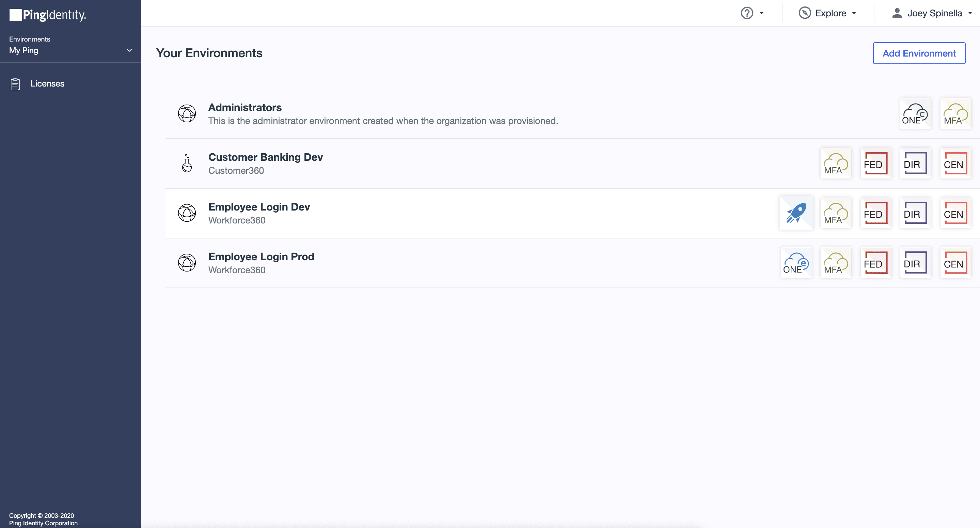This screenshot has width=980, height=528.
Task: Click the Your Environments heading
Action: click(209, 53)
